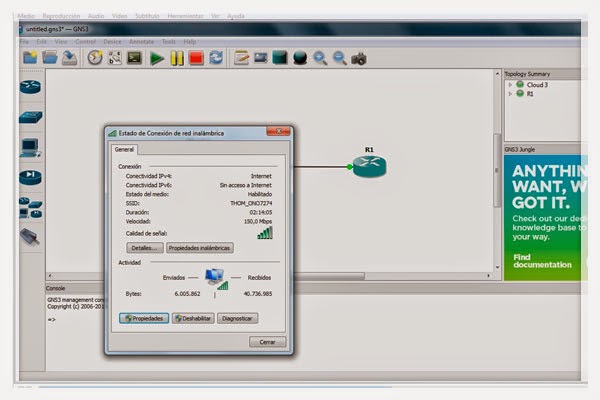Open the Help menu in GNS3
Image resolution: width=600 pixels, height=400 pixels.
coord(189,42)
